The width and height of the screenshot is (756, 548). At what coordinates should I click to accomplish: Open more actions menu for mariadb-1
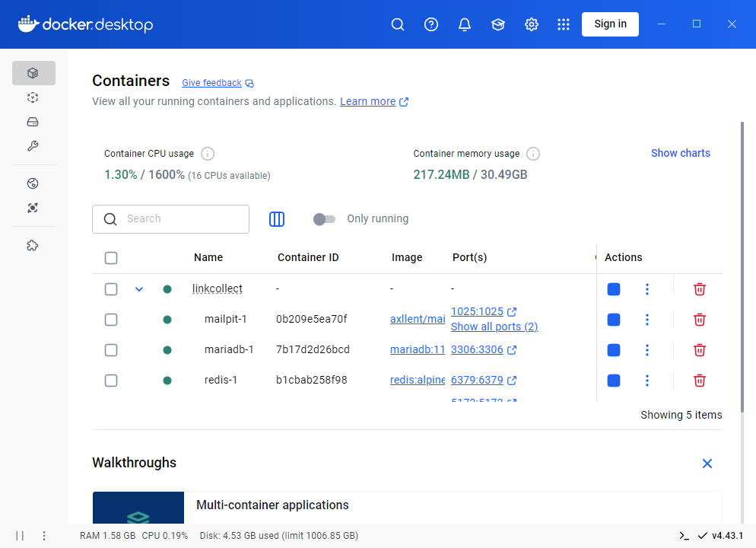647,350
